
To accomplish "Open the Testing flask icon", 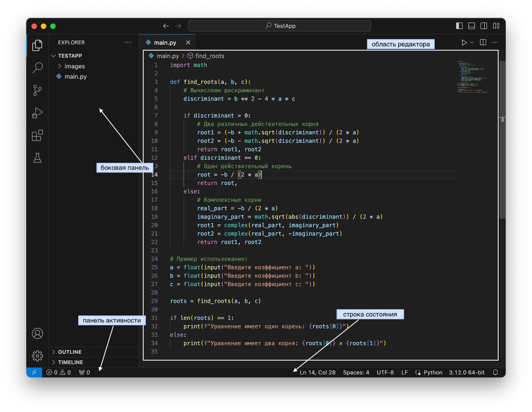I will [x=37, y=158].
